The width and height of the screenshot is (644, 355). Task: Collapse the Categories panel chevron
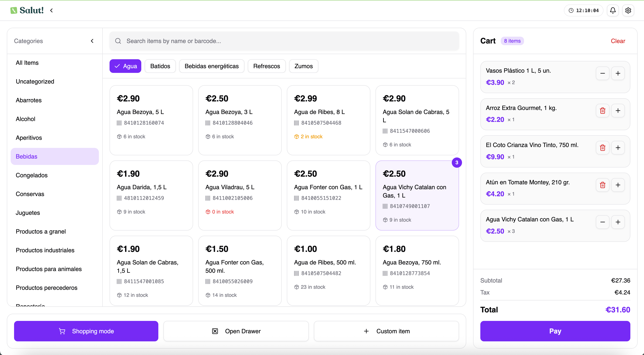tap(92, 41)
